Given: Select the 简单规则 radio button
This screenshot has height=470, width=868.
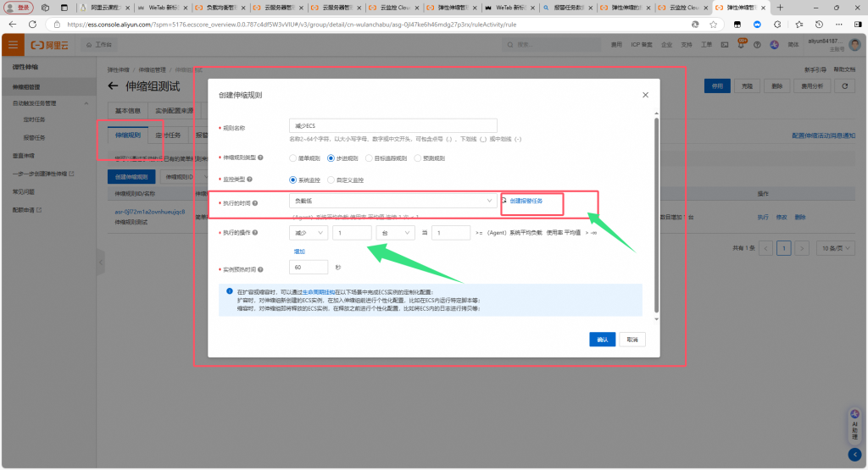Looking at the screenshot, I should pos(292,158).
